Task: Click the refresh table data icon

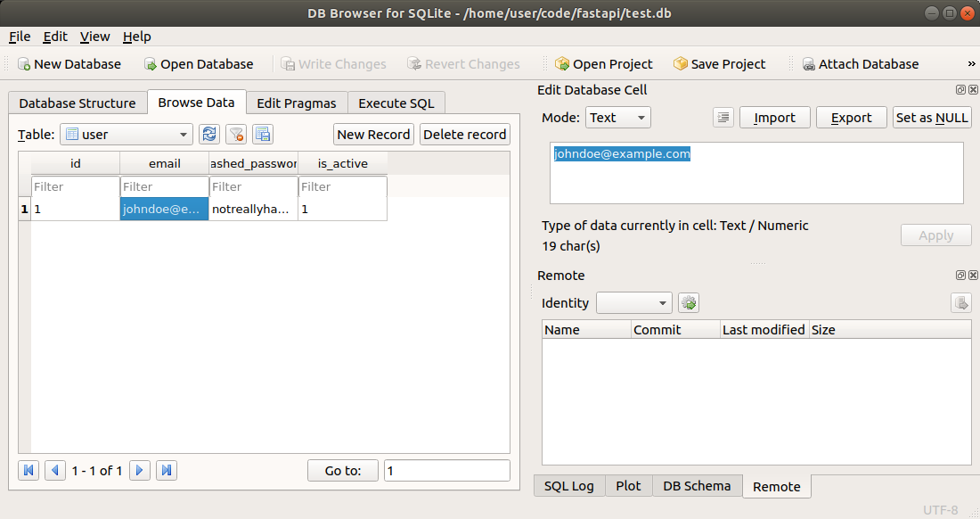Action: click(209, 135)
